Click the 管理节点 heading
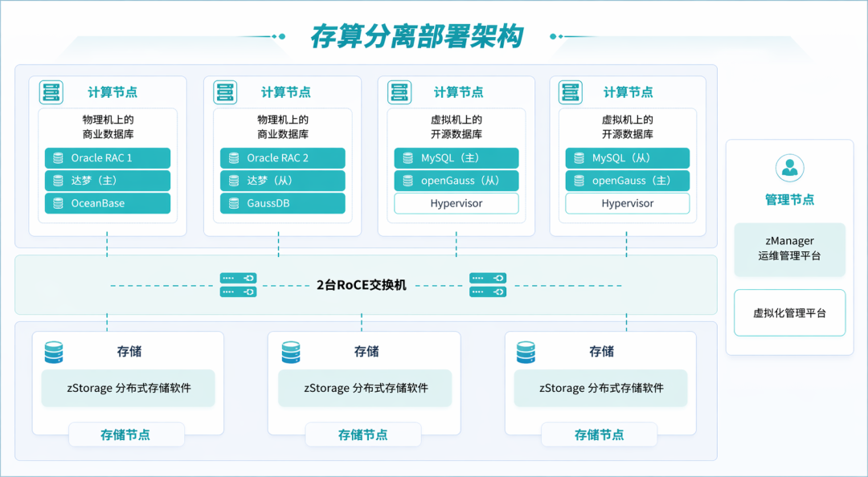Screen dimensions: 868x477 (x=789, y=200)
